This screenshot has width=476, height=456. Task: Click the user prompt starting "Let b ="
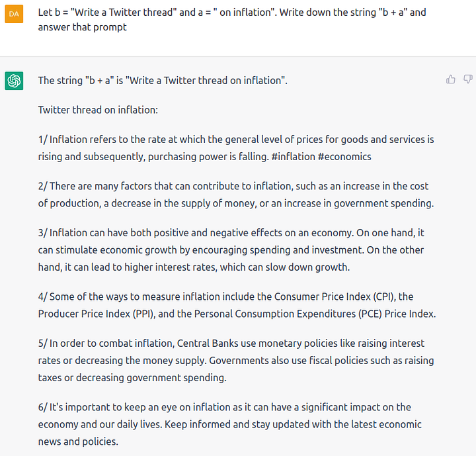(x=232, y=20)
